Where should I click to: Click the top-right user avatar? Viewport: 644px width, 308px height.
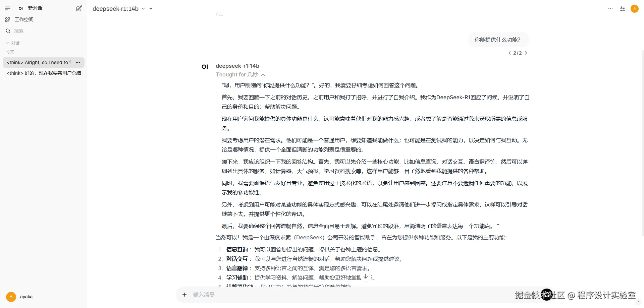tap(635, 9)
